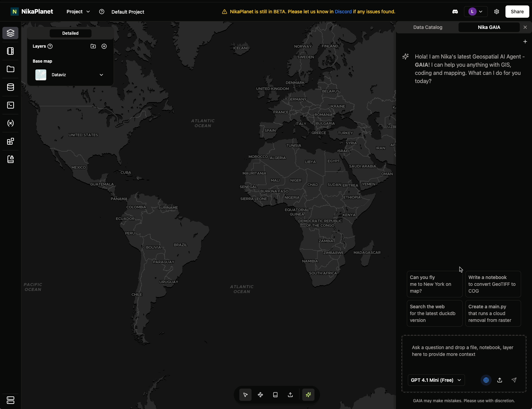Toggle the GAIA sparkle icon in the map toolbar
This screenshot has height=409, width=532.
(x=309, y=395)
